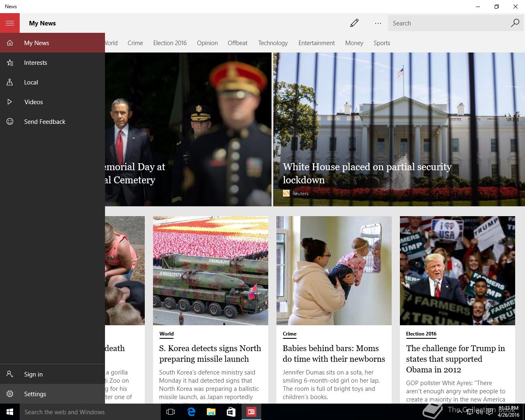Open Babies behind bars headline

[x=334, y=353]
